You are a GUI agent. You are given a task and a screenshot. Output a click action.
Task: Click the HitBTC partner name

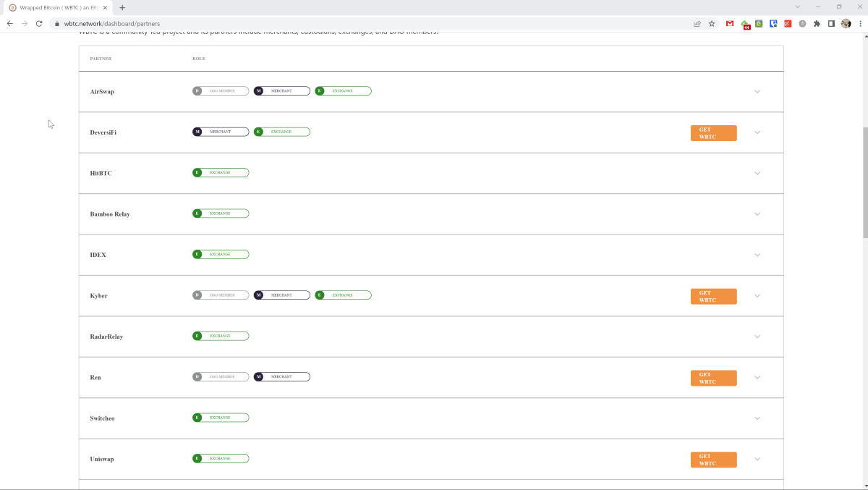[x=101, y=174]
